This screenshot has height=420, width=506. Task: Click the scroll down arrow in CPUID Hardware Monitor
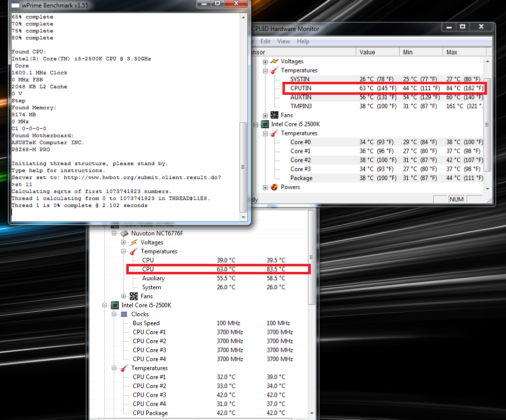488,189
